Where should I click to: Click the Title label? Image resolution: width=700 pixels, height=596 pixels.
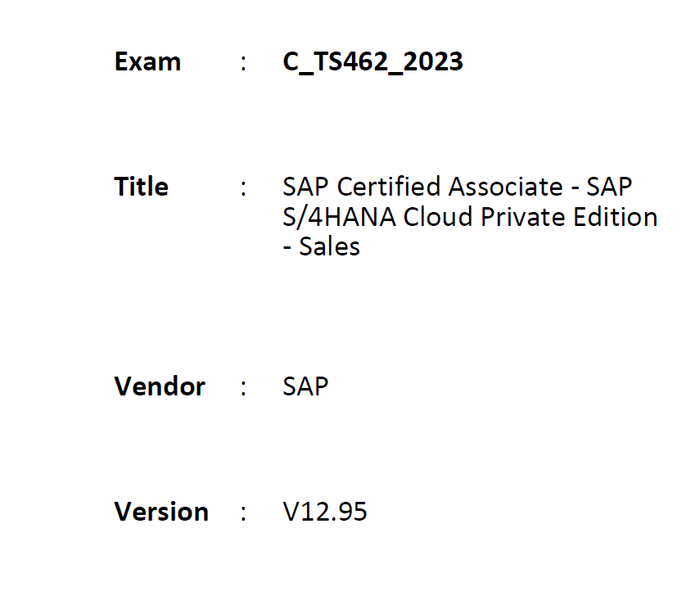coord(141,186)
